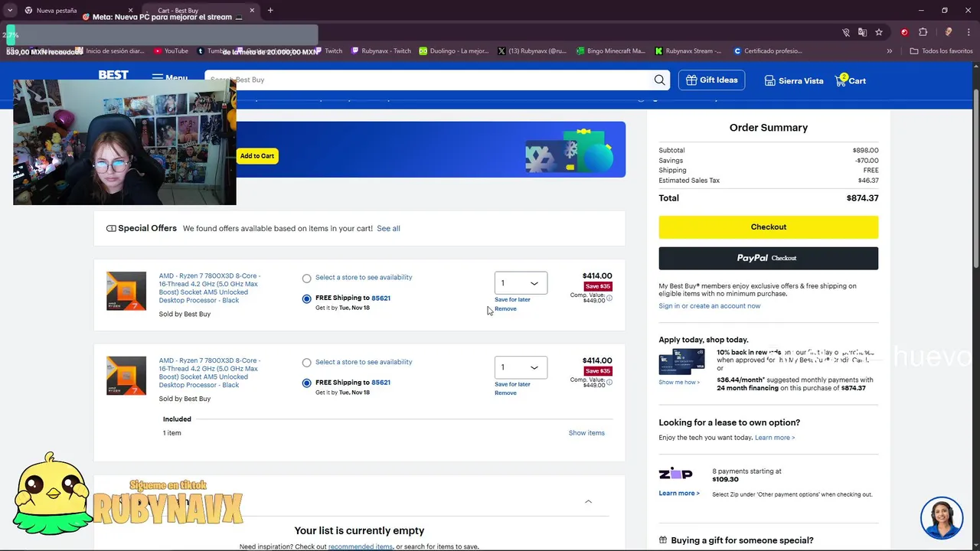The image size is (980, 551).
Task: Open the Zip Learn more link
Action: pyautogui.click(x=679, y=493)
